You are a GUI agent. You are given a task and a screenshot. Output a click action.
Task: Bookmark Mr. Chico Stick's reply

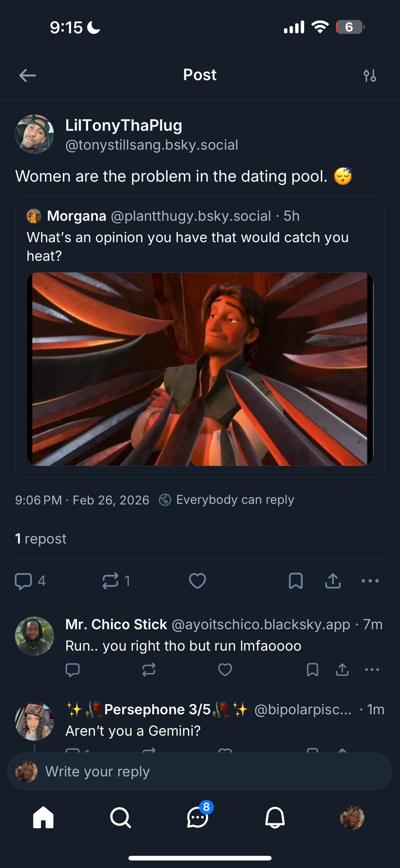point(312,670)
